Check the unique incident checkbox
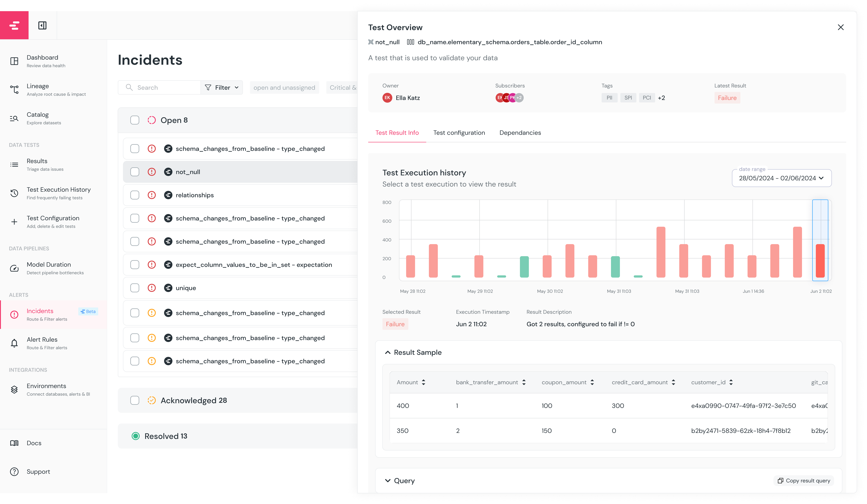Image resolution: width=867 pixels, height=504 pixels. pos(135,288)
